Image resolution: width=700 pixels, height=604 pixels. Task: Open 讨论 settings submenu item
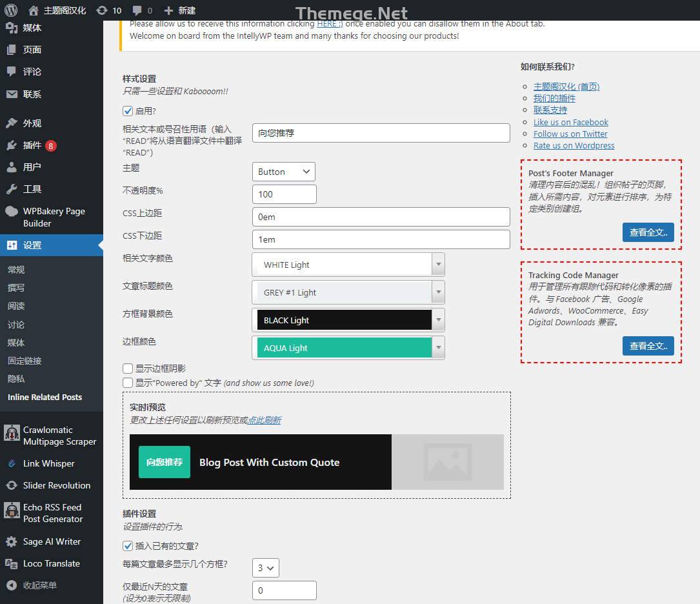coord(16,325)
